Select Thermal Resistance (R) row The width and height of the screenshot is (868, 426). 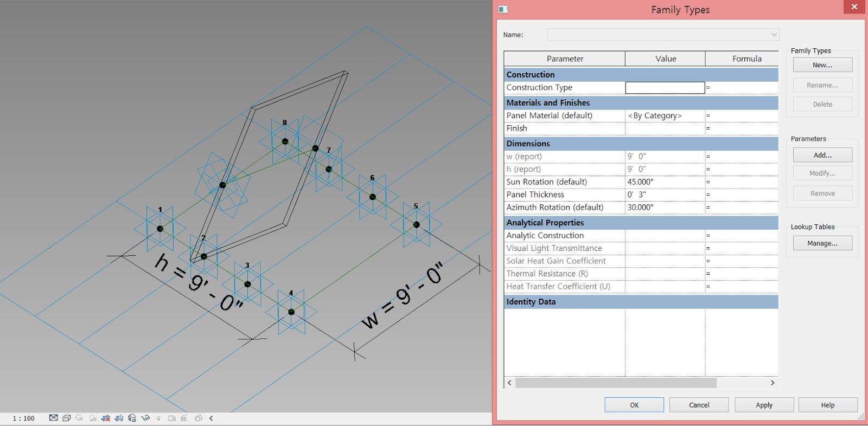click(641, 274)
